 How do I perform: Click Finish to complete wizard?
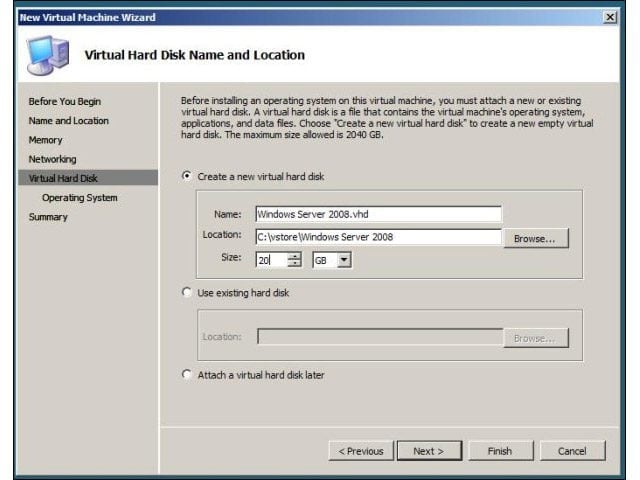coord(500,451)
